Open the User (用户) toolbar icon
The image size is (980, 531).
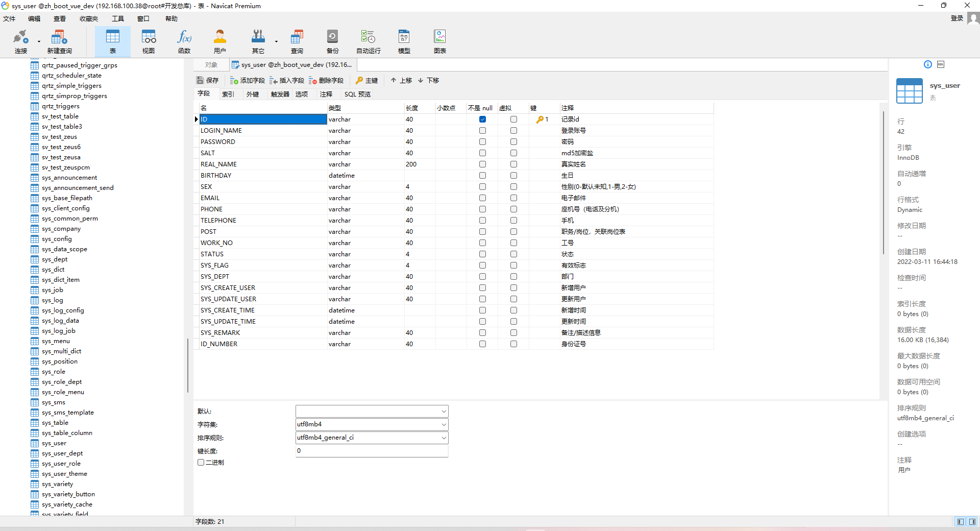click(220, 41)
